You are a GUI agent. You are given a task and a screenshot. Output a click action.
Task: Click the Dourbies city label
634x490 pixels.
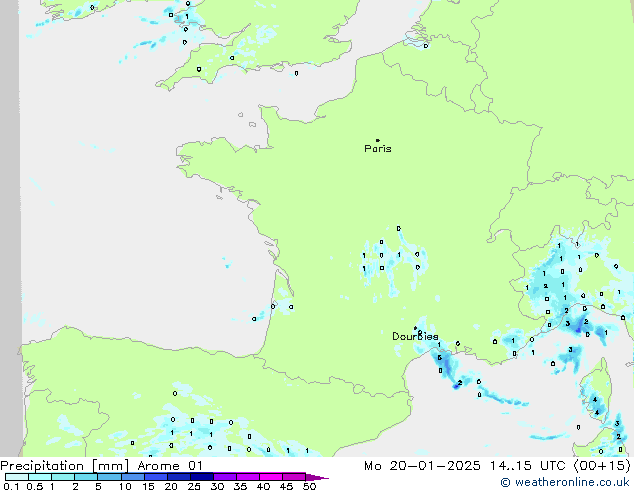coord(415,336)
